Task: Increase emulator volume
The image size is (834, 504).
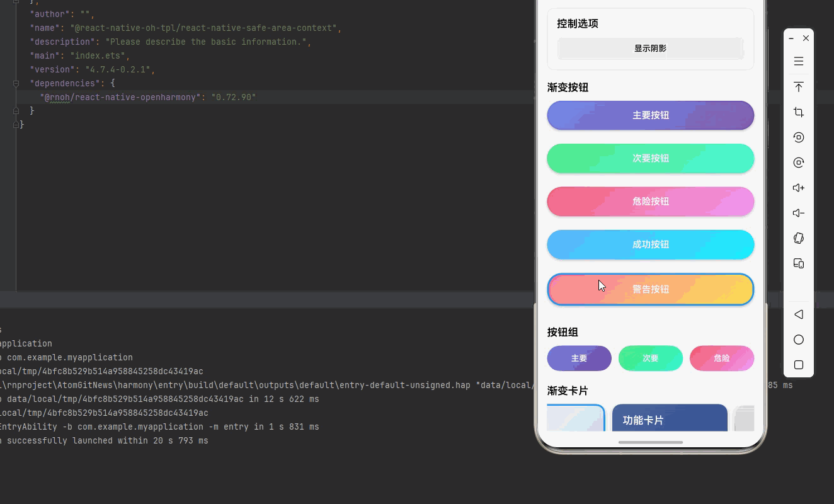Action: click(799, 188)
